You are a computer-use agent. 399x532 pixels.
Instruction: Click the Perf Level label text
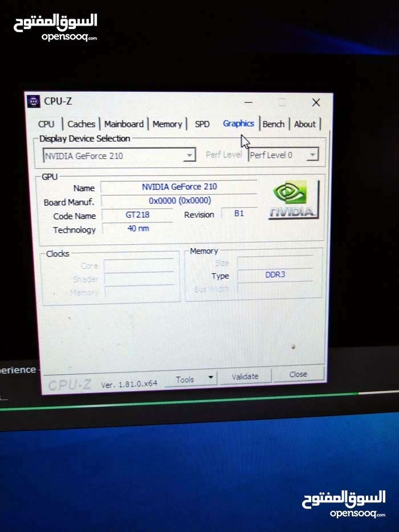[223, 155]
